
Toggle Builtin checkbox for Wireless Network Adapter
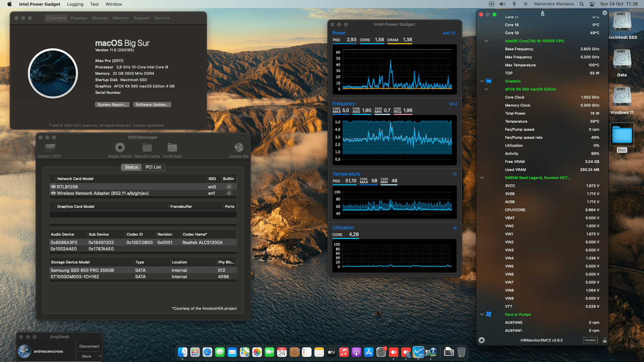(x=229, y=193)
